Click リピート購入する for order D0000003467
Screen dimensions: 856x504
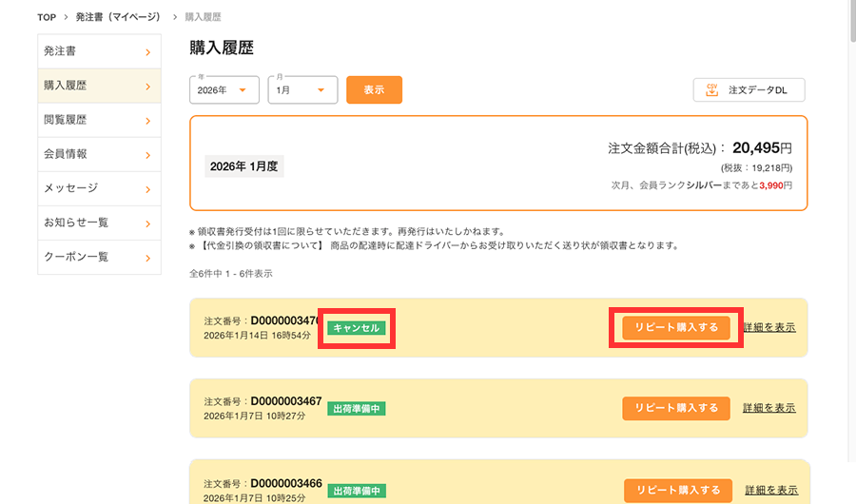pos(676,408)
